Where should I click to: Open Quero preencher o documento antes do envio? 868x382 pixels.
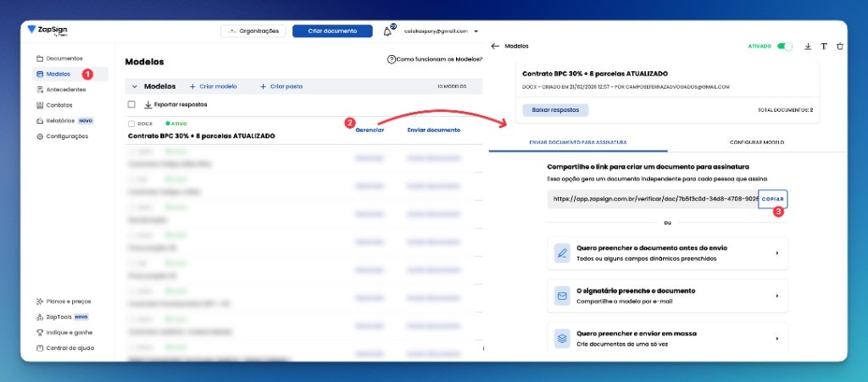click(668, 253)
